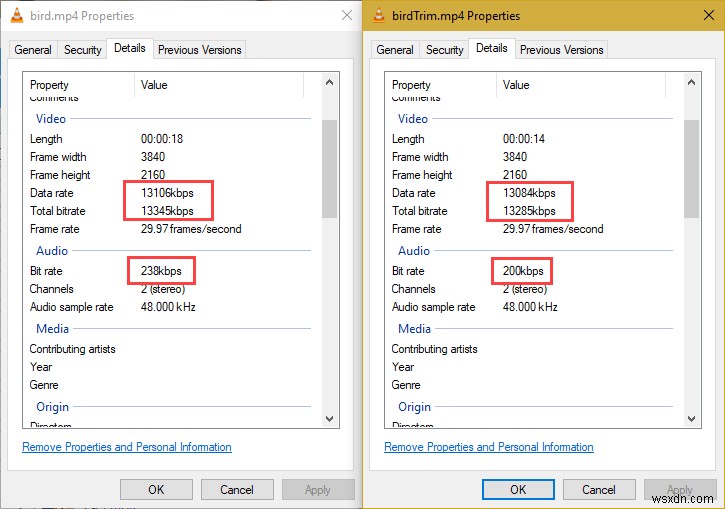This screenshot has width=725, height=509.
Task: Click Media section header in bird.mp4 window
Action: [x=52, y=329]
